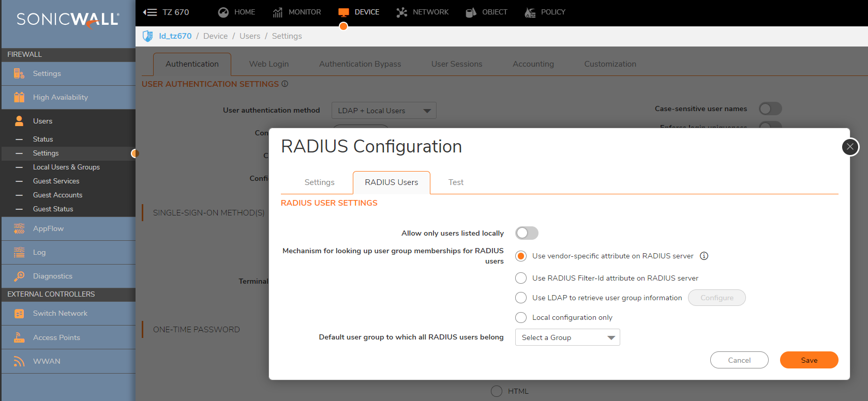
Task: Click the HOME gauge icon
Action: point(223,12)
